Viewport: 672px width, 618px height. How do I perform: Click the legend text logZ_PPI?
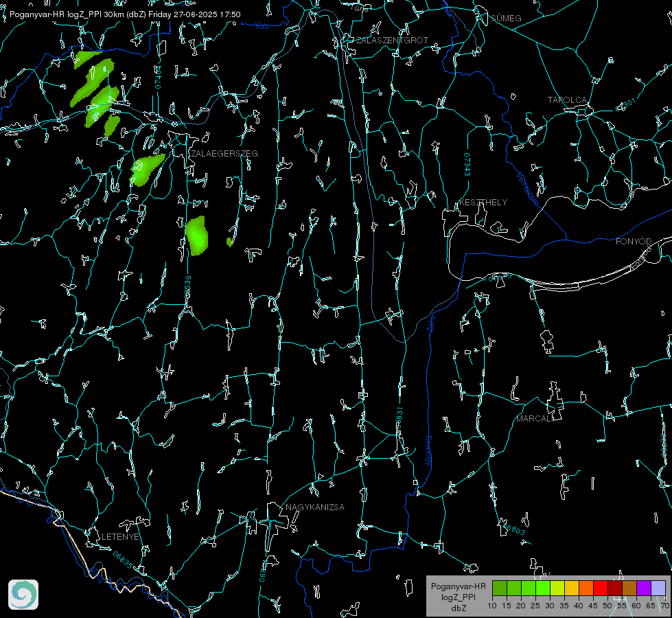coord(459,597)
